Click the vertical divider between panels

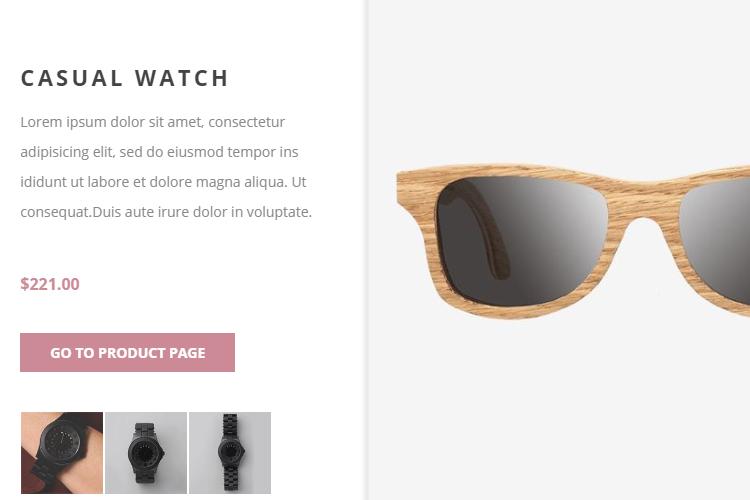367,250
